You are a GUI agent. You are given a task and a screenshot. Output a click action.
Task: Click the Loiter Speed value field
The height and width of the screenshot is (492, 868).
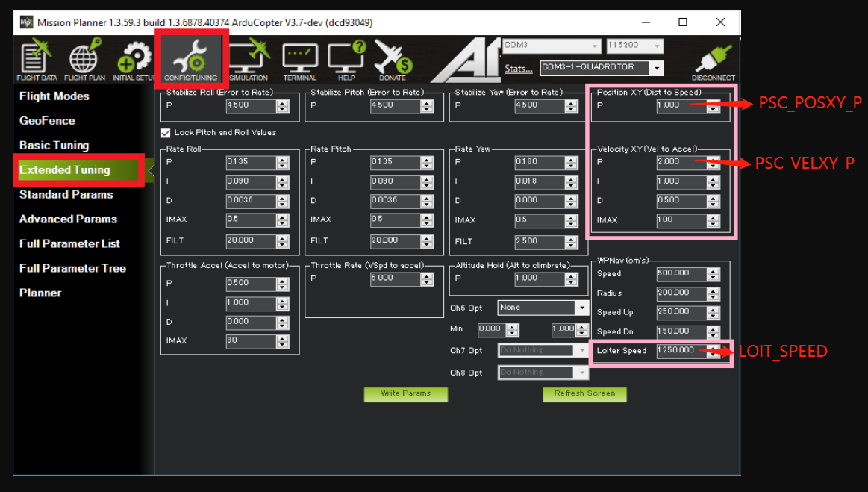click(681, 351)
